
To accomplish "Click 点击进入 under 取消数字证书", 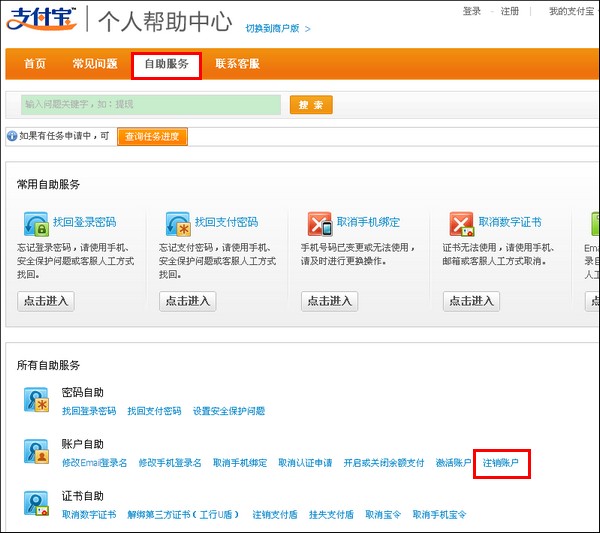I will (x=471, y=301).
